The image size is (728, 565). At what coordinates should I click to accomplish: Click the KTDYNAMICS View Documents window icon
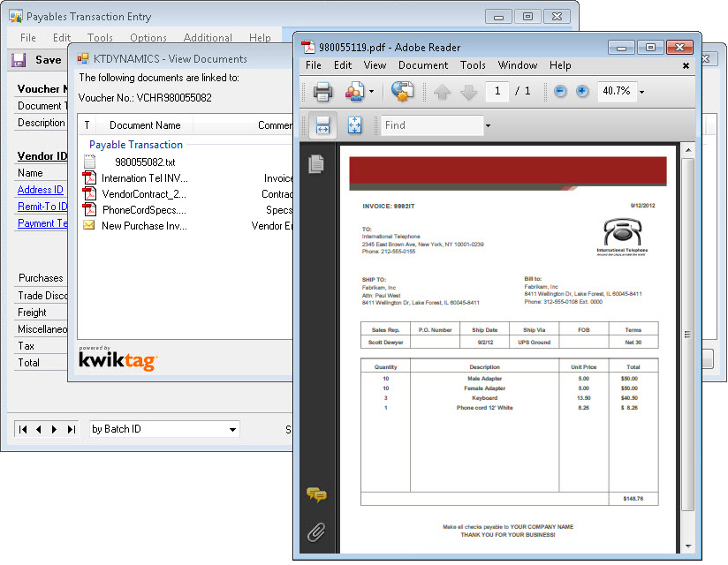(x=83, y=58)
